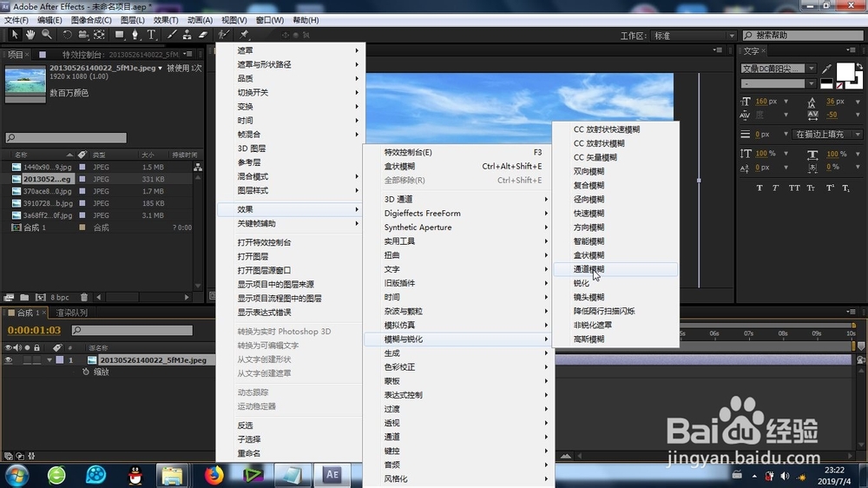868x488 pixels.
Task: Open the 遮罩 context menu entry
Action: point(291,50)
